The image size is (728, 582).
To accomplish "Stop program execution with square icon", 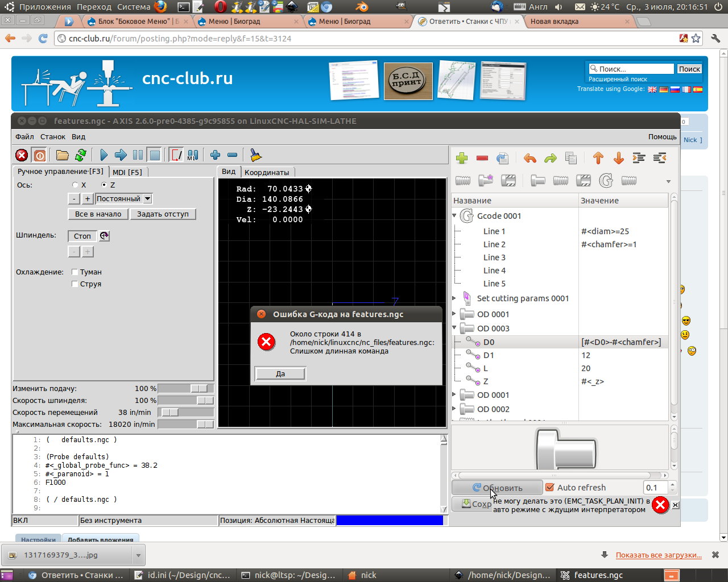I will click(x=154, y=155).
